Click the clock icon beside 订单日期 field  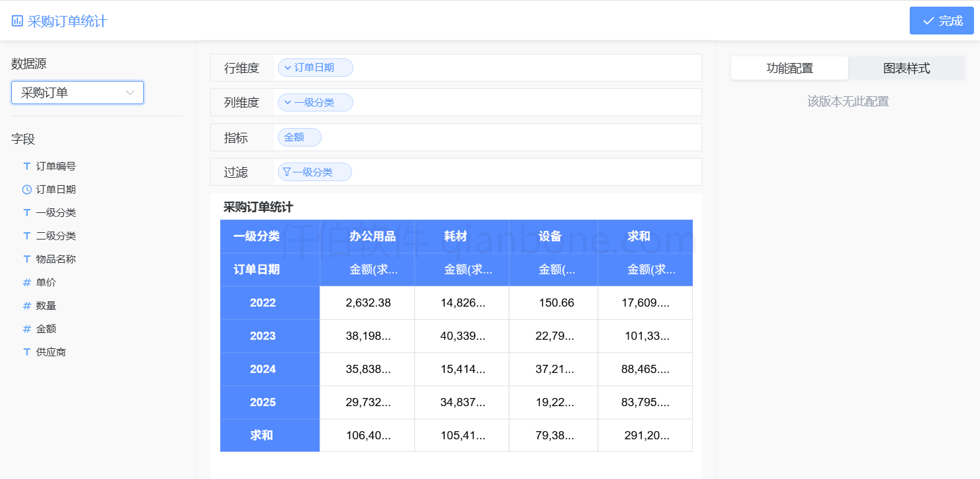pos(27,189)
